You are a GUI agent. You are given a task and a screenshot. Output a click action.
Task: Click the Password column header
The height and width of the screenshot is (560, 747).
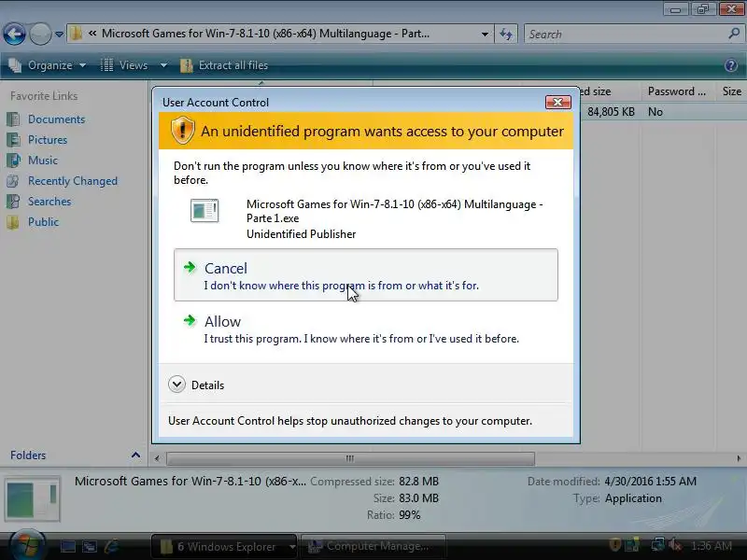coord(676,91)
